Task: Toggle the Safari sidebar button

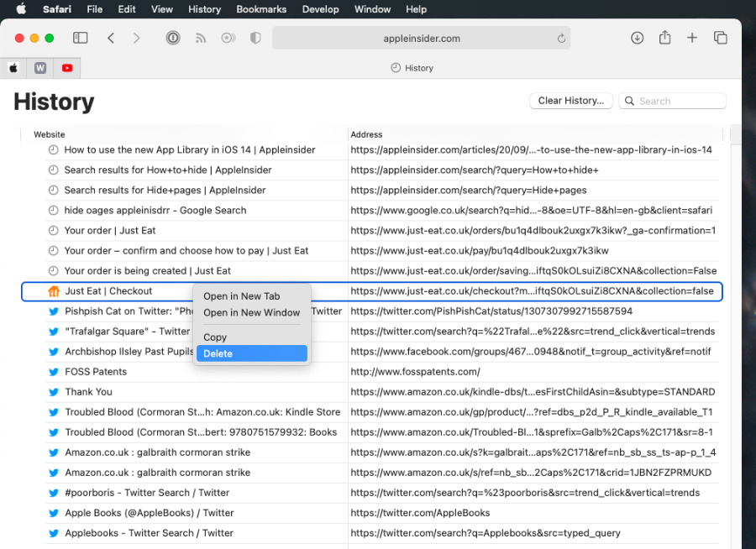Action: [81, 38]
